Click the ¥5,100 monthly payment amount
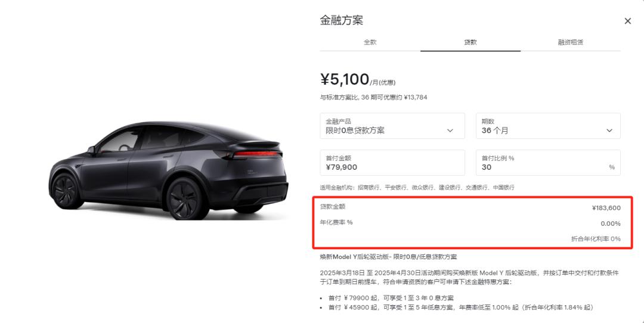The image size is (644, 323). [x=345, y=79]
